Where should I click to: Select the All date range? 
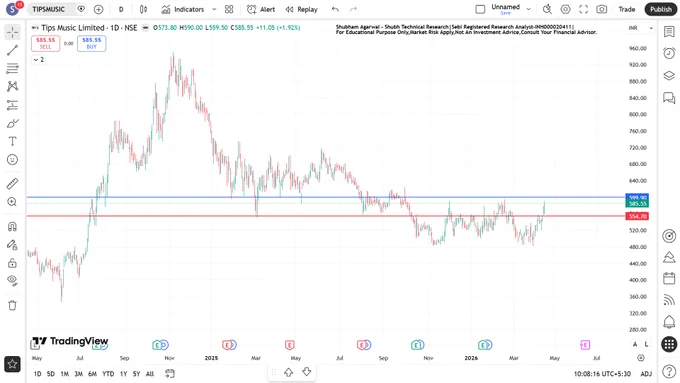point(150,373)
